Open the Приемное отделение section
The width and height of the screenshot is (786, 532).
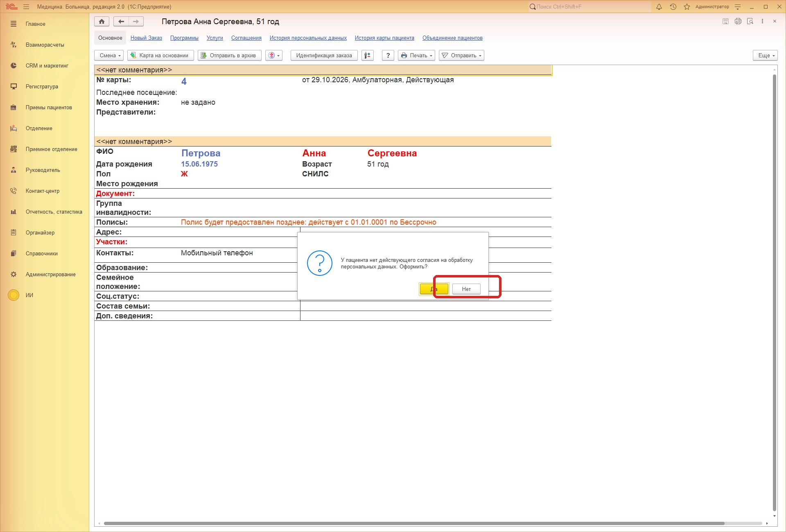click(51, 149)
